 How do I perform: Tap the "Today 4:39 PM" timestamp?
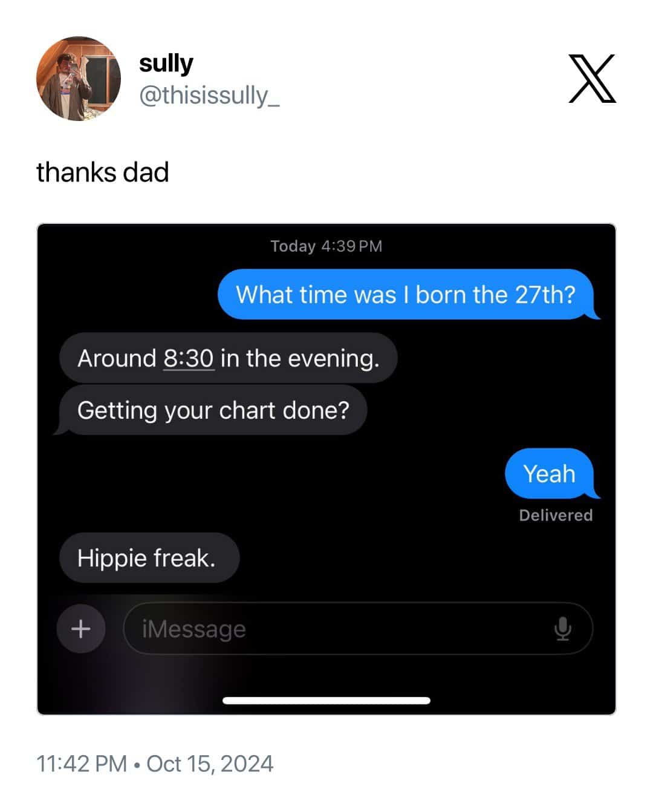click(326, 246)
